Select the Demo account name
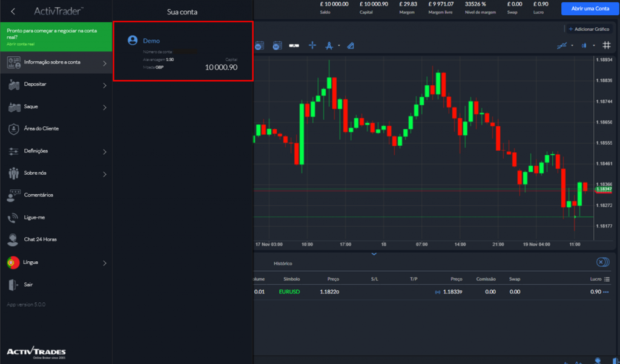Image resolution: width=620 pixels, height=364 pixels. coord(151,41)
